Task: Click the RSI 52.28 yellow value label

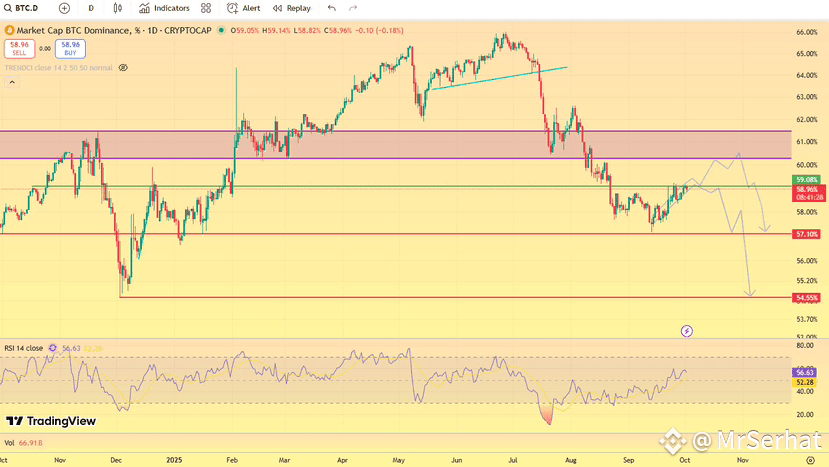Action: 804,382
